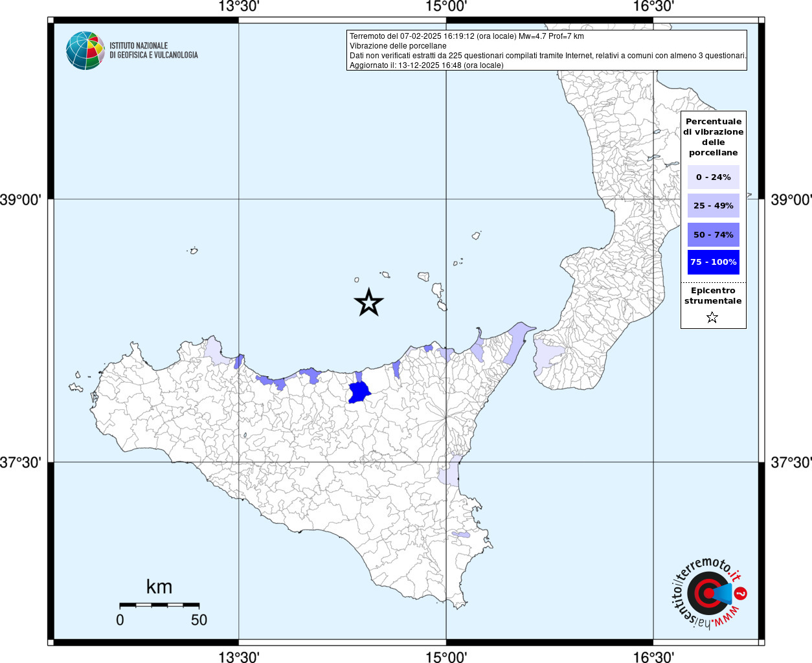Click the haisentitoilterremoto.it target logo
Image resolution: width=812 pixels, height=663 pixels.
click(708, 593)
